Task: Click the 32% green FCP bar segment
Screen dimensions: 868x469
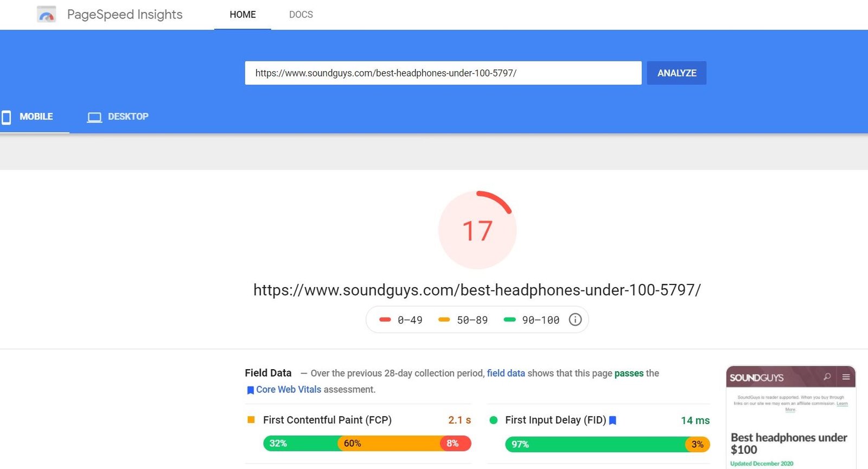Action: click(x=302, y=443)
